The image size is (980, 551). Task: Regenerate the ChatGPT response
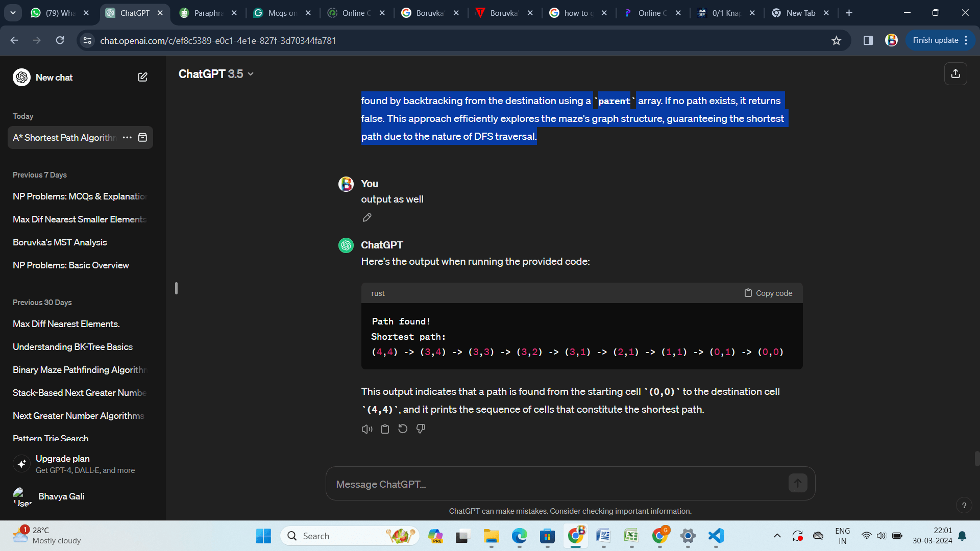point(403,429)
